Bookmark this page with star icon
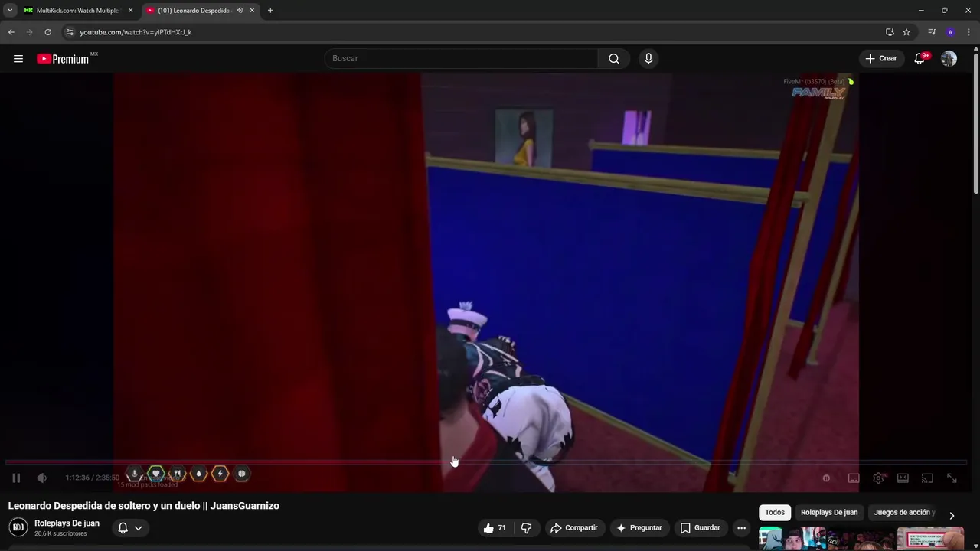Screen dimensions: 980x551 point(906,32)
